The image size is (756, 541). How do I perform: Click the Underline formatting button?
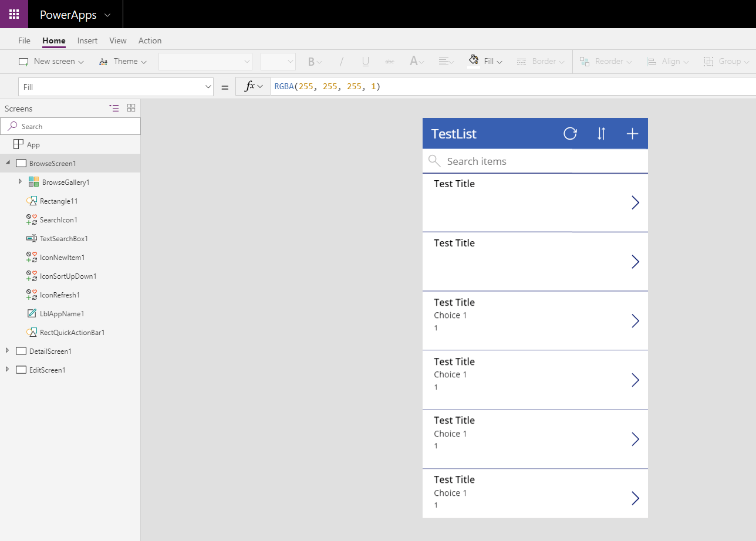pos(366,62)
